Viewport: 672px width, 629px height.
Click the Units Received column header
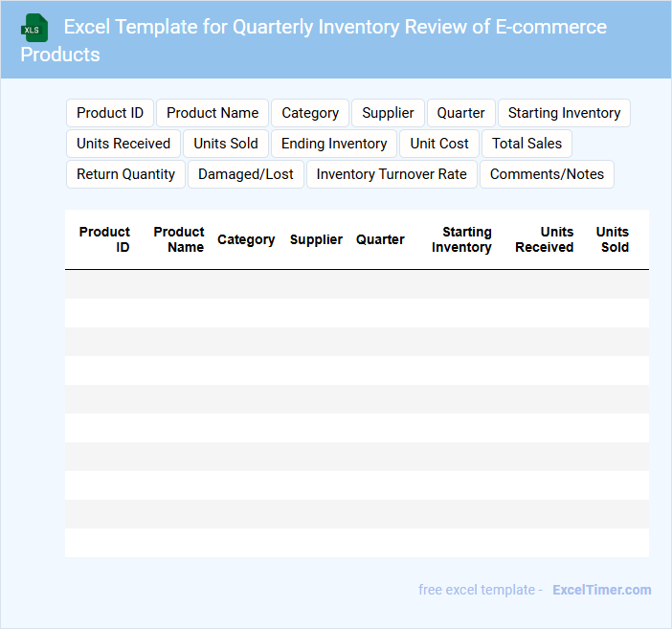[x=544, y=239]
